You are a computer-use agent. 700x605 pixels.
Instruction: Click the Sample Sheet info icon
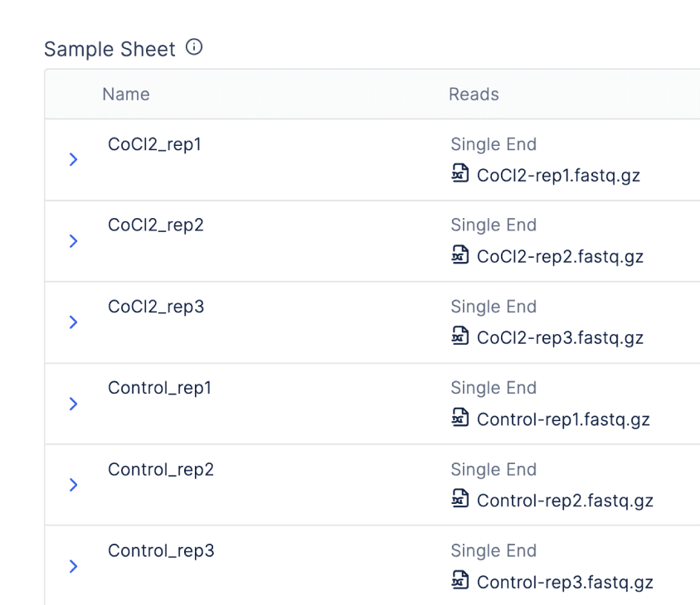(x=194, y=48)
